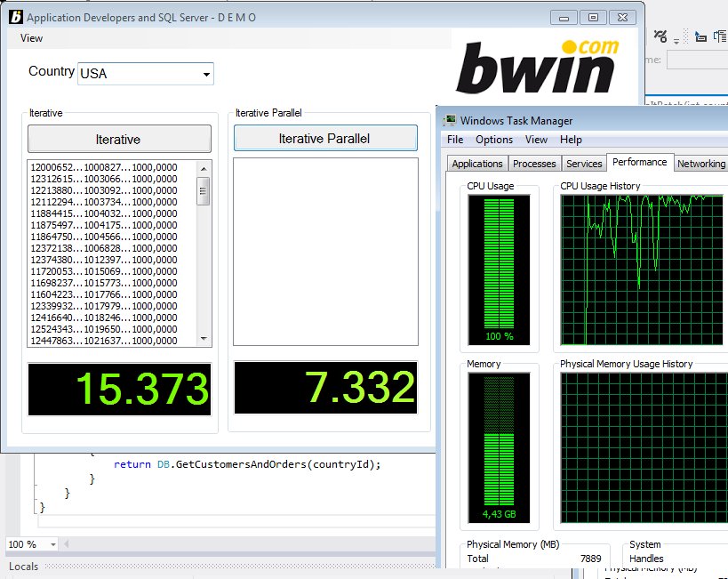
Task: Click the 15.373 iterative timer display
Action: (119, 390)
